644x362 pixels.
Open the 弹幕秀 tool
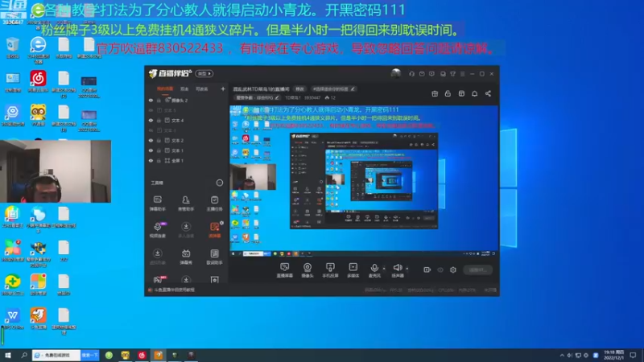[186, 257]
